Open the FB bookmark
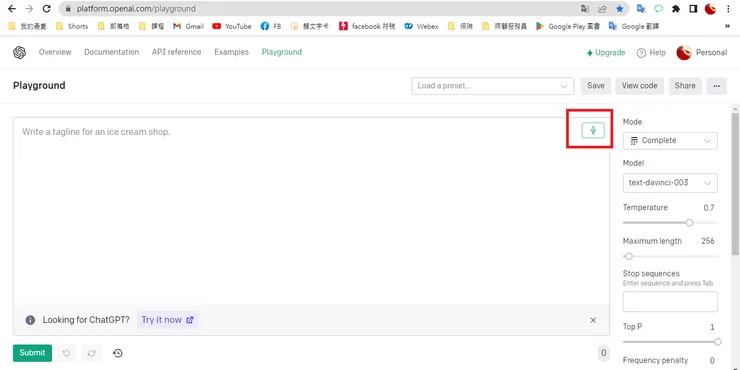740x370 pixels. [271, 26]
